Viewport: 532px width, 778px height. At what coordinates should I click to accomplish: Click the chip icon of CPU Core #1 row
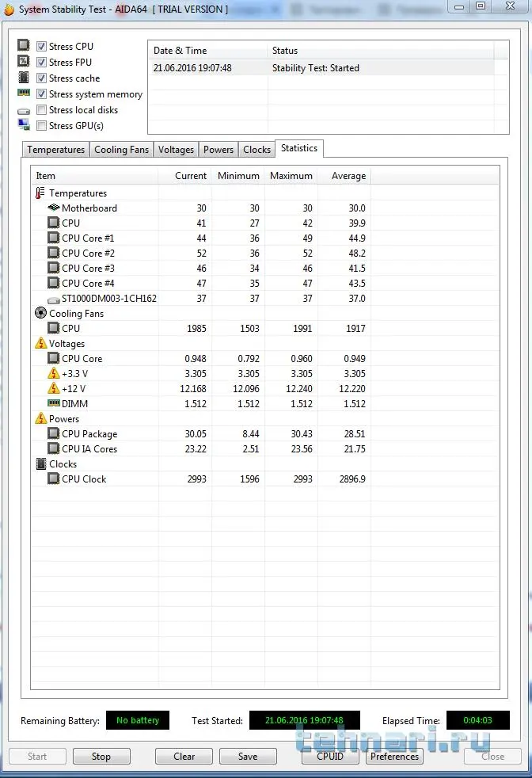53,238
